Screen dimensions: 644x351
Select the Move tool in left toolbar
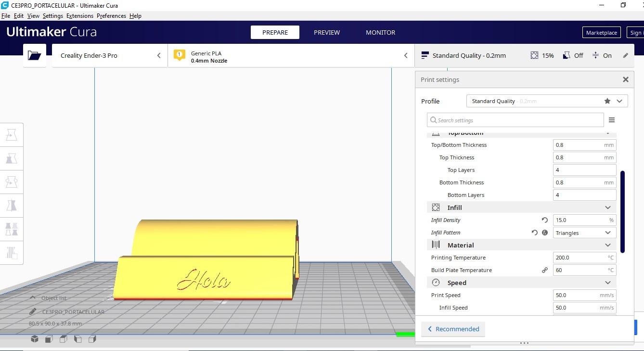(x=12, y=135)
